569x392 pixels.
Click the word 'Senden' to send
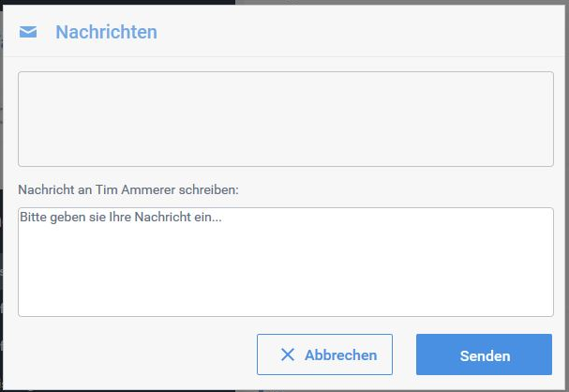coord(485,355)
